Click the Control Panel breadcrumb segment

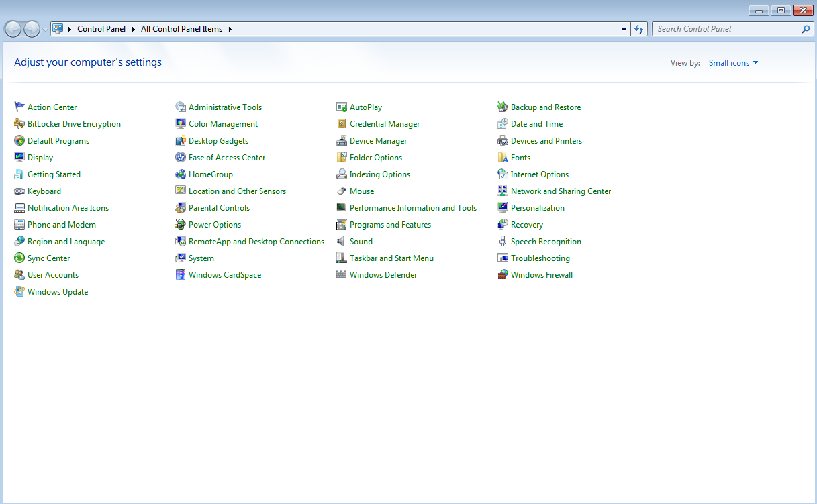(x=101, y=29)
